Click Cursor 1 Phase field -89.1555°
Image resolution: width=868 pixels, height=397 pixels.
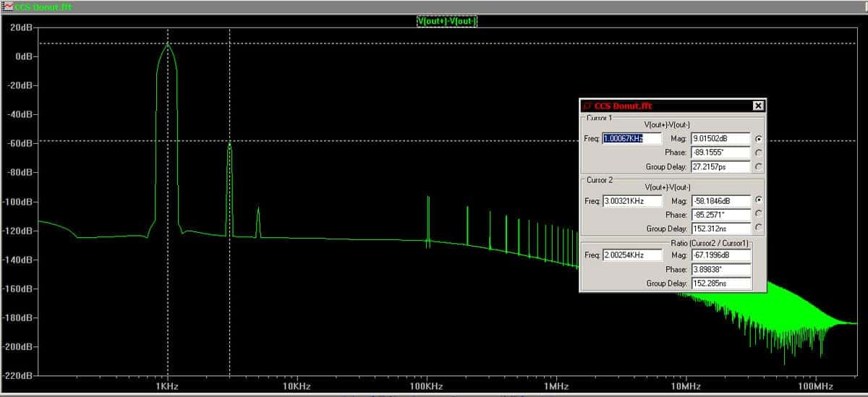point(721,153)
